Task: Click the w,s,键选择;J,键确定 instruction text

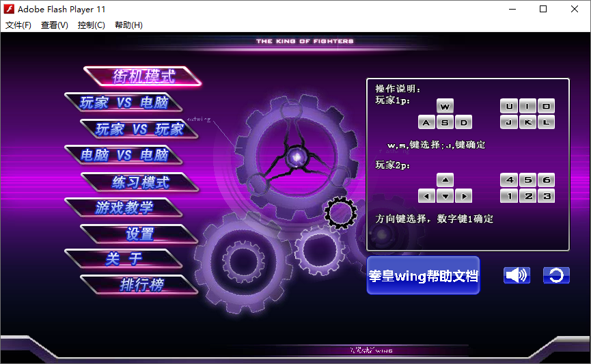Action: (436, 145)
